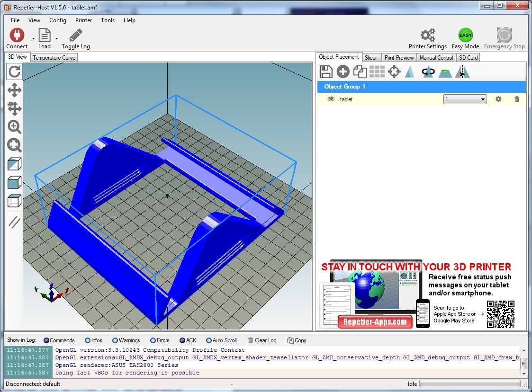Toggle visibility eye for tablet object
The width and height of the screenshot is (532, 392).
(331, 99)
